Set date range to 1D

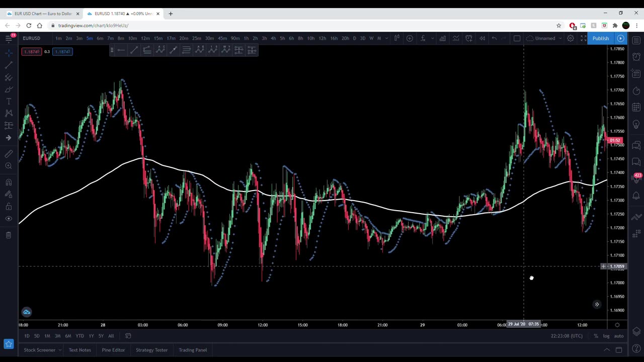coord(27,336)
